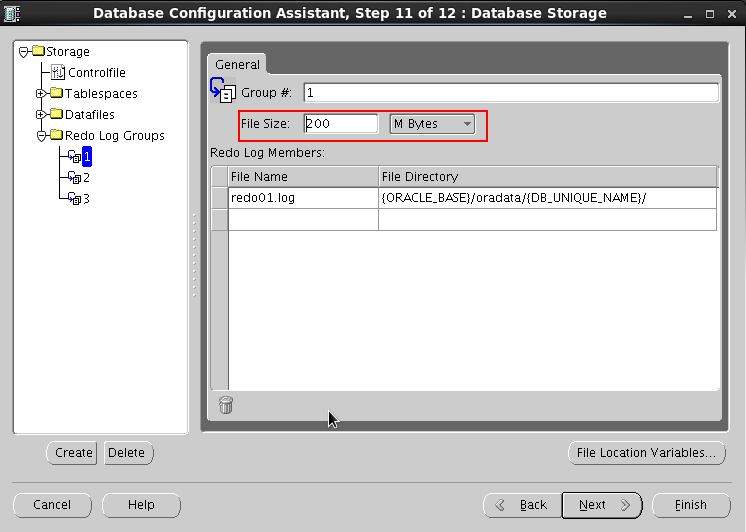
Task: Select the Controlfile node in Storage tree
Action: (96, 73)
